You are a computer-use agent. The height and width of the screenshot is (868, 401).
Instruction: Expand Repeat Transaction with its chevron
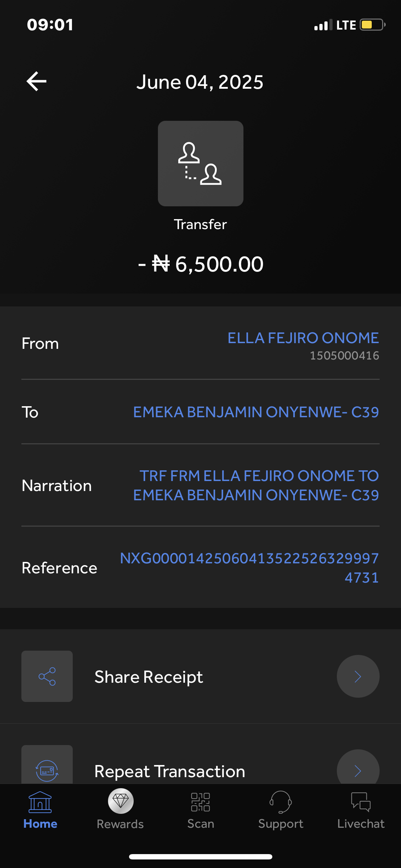[358, 770]
